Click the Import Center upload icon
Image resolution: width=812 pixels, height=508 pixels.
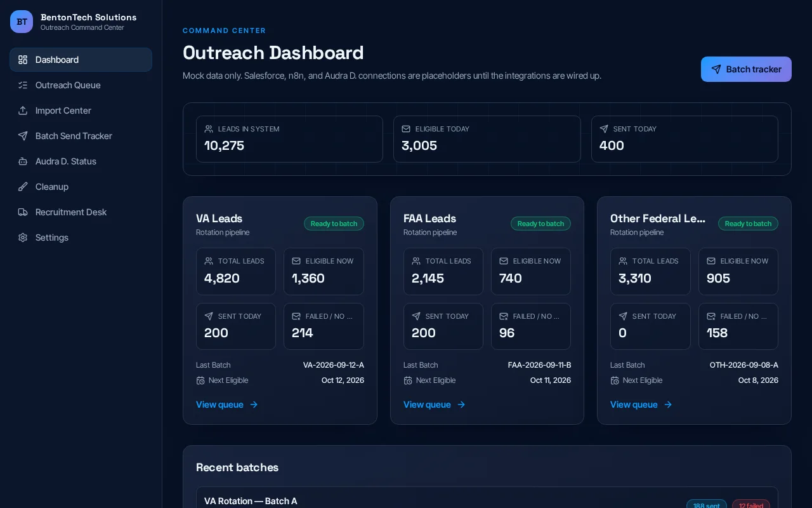tap(23, 110)
